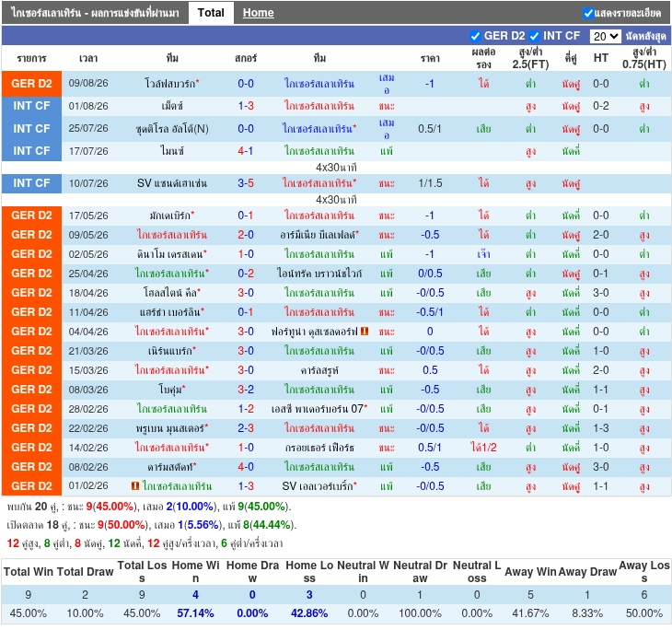Image resolution: width=672 pixels, height=630 pixels.
Task: Click the over/under odd/even summary line
Action: [x=145, y=543]
